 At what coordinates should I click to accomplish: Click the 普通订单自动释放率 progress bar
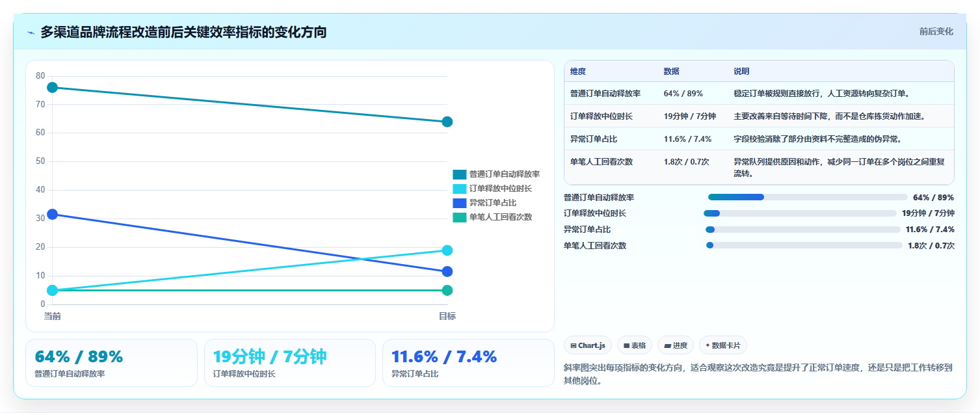(808, 197)
